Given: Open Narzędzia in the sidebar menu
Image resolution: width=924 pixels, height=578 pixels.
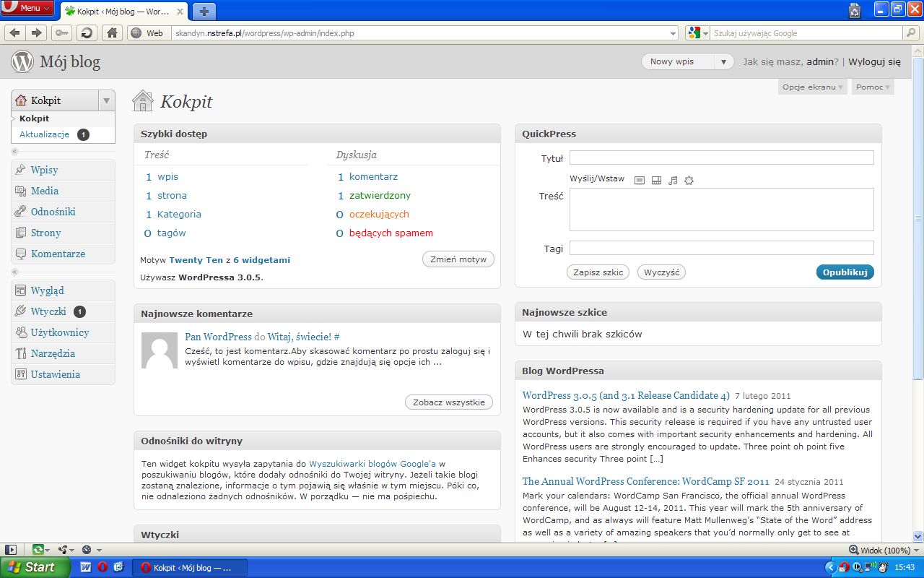Looking at the screenshot, I should pos(53,353).
